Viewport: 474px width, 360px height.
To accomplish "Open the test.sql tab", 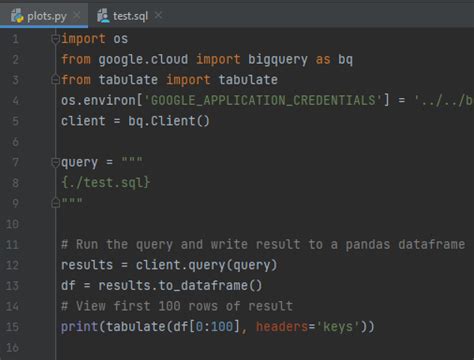I will (x=130, y=16).
